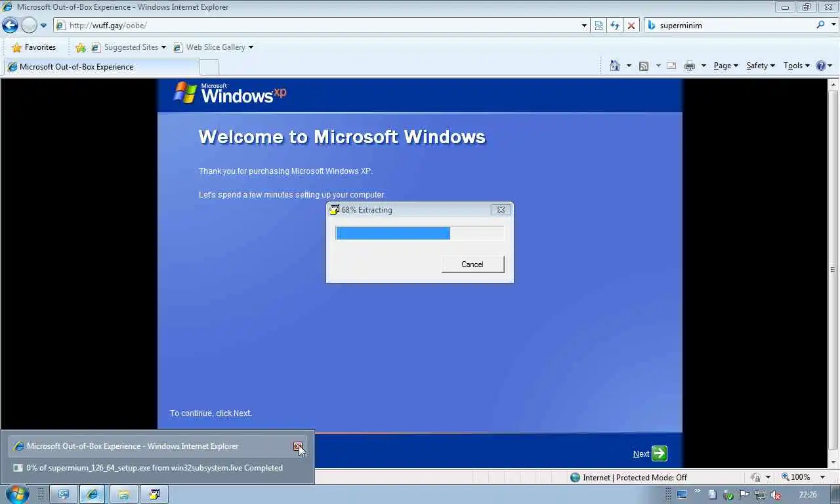The height and width of the screenshot is (504, 840).
Task: Open the Tools menu
Action: [x=797, y=66]
